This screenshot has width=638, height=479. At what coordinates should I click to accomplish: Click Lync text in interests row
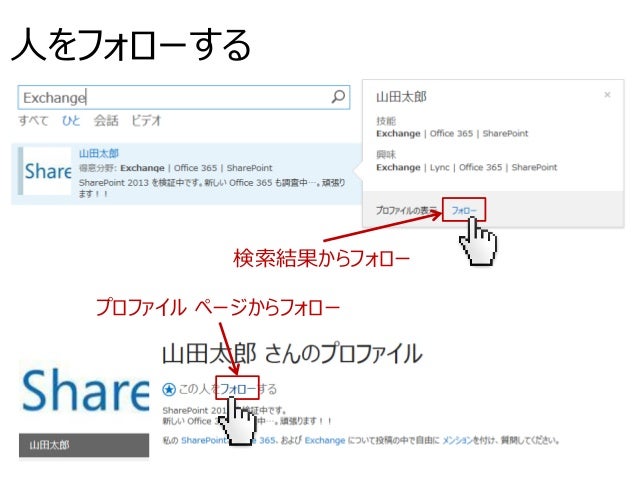(439, 167)
